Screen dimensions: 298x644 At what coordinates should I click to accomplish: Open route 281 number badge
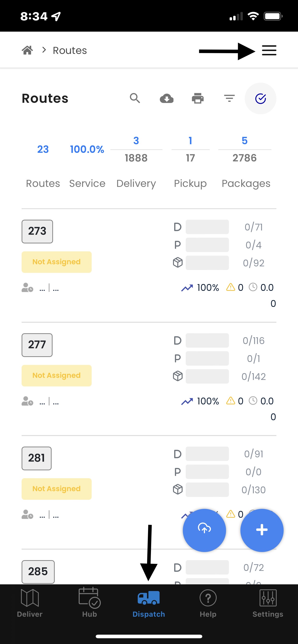[36, 458]
